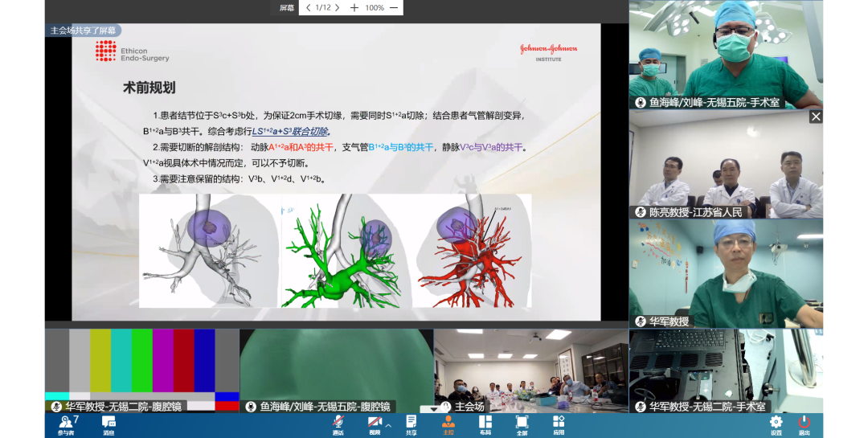
Task: Open meeting settings (设置) gear
Action: point(776,425)
